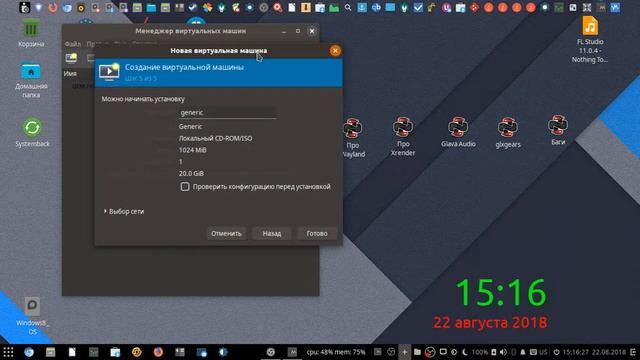Click the power icon in the tray

pos(556,352)
